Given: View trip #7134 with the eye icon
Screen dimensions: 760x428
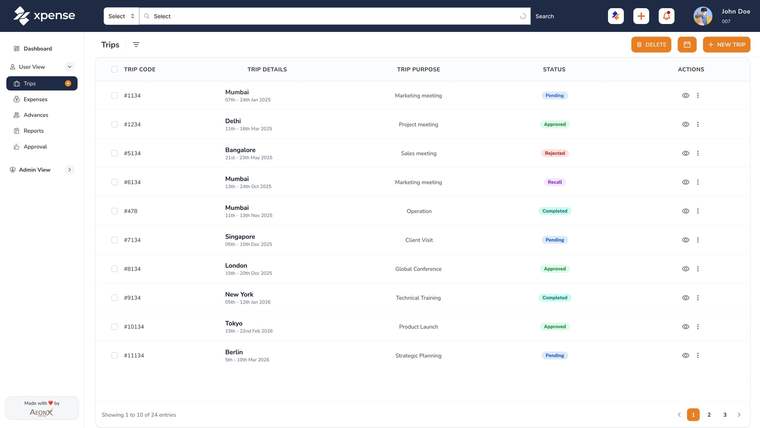Looking at the screenshot, I should (685, 240).
